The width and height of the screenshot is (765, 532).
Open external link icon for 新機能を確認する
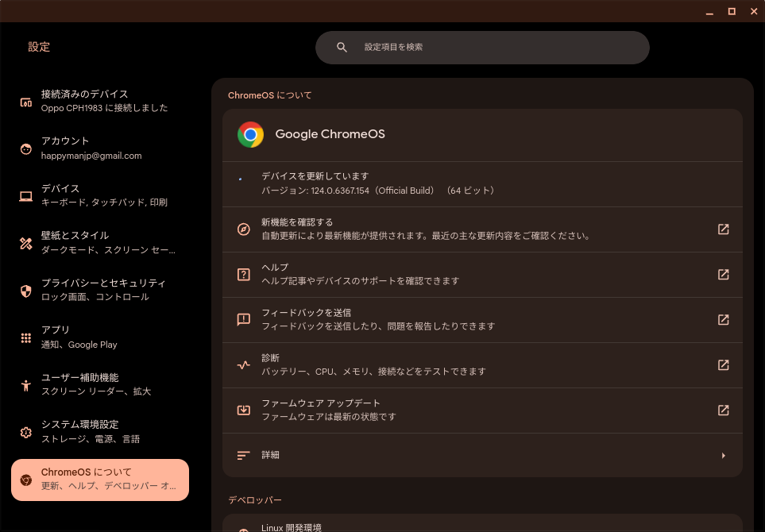coord(723,229)
